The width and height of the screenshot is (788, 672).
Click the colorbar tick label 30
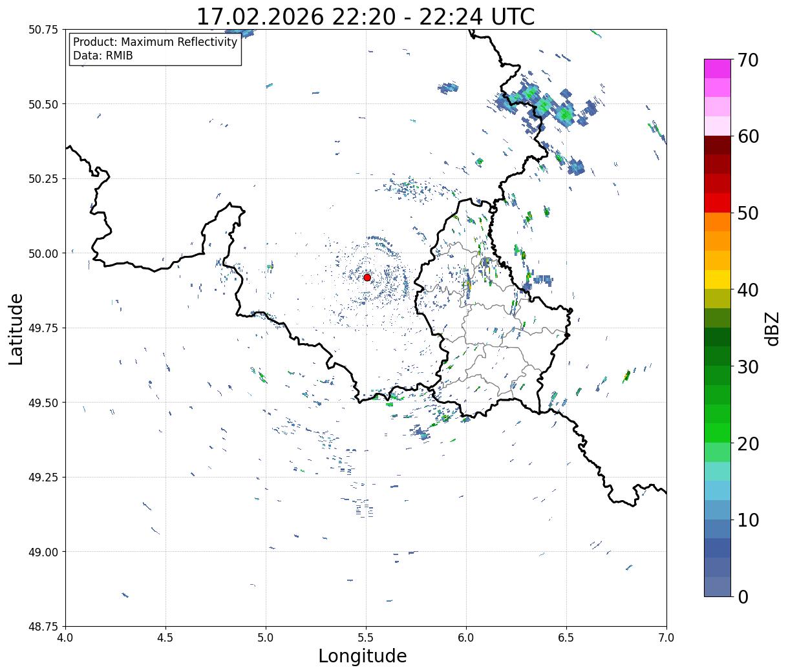(x=748, y=367)
